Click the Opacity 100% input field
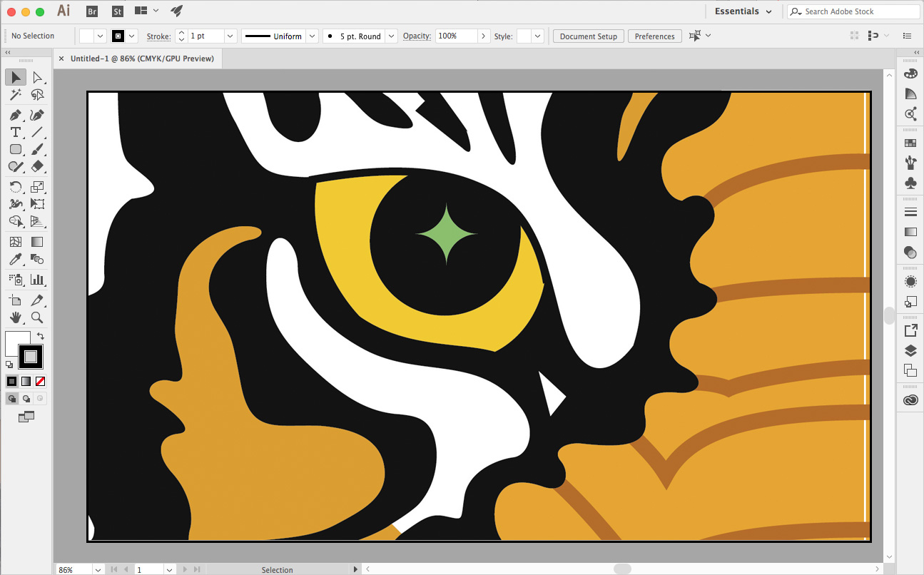 coord(457,36)
